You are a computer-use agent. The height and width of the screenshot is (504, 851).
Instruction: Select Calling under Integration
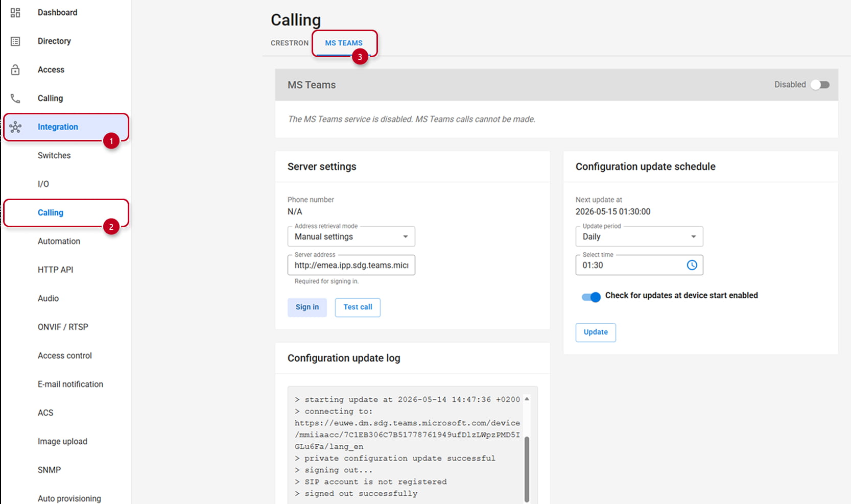click(51, 212)
